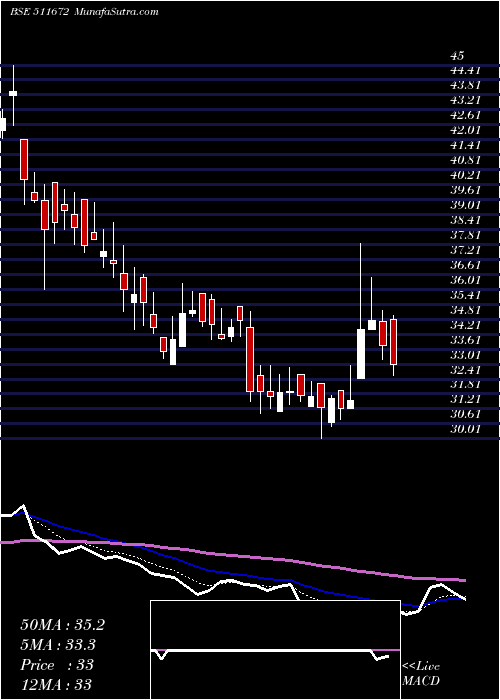Click the '5MA : 33.3' readout

point(58,645)
